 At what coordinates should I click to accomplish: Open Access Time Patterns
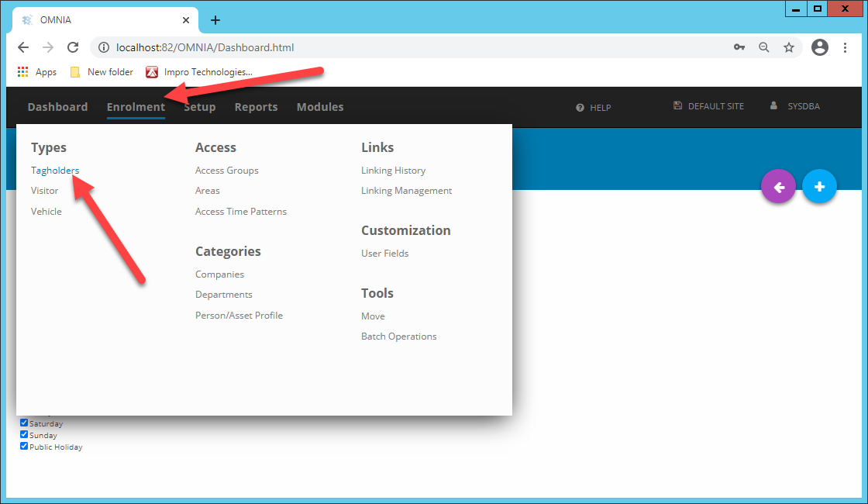pos(241,212)
